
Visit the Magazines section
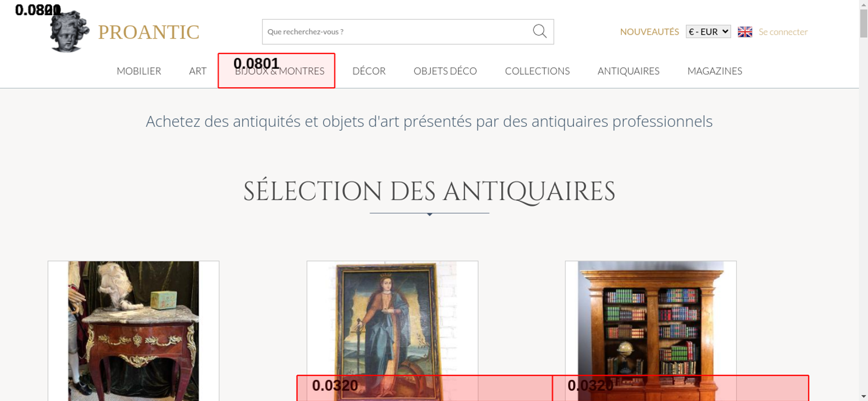[715, 71]
